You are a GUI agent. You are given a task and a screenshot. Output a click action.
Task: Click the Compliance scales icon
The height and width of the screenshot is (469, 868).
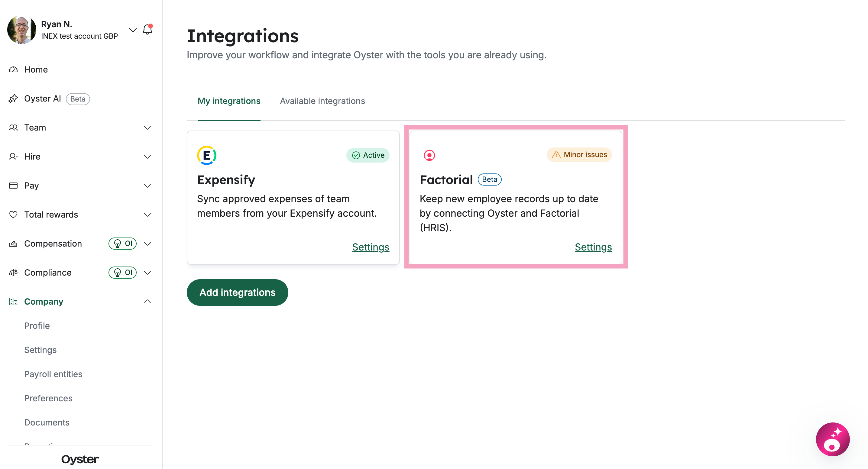pos(13,272)
